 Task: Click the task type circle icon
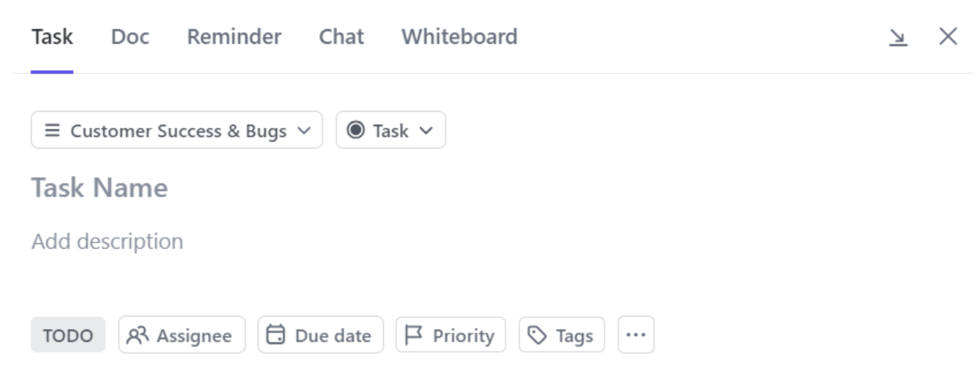click(x=355, y=131)
